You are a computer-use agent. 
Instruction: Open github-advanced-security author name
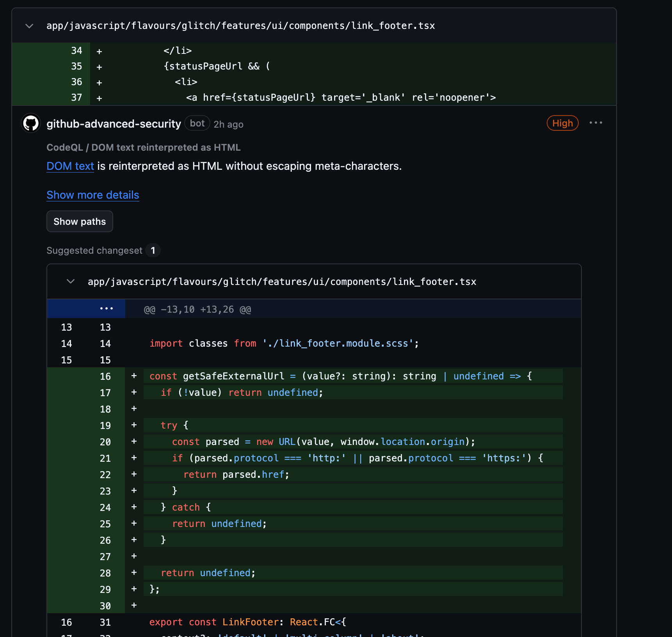click(114, 124)
